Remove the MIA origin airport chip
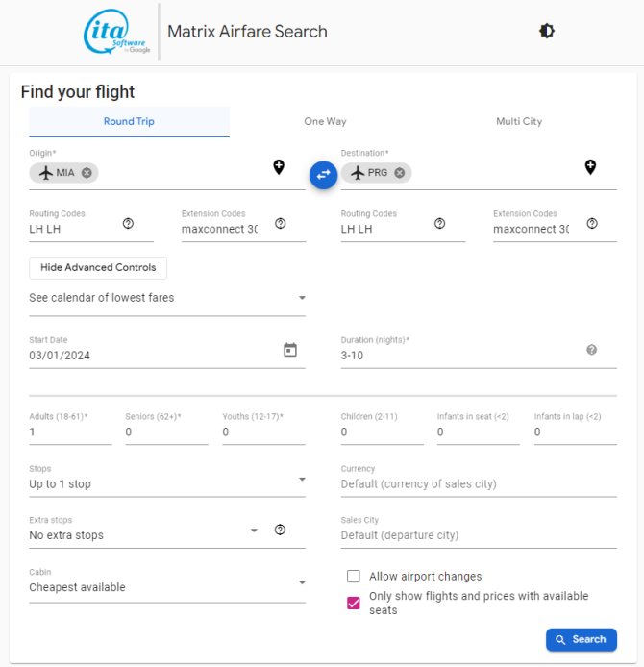 coord(87,173)
